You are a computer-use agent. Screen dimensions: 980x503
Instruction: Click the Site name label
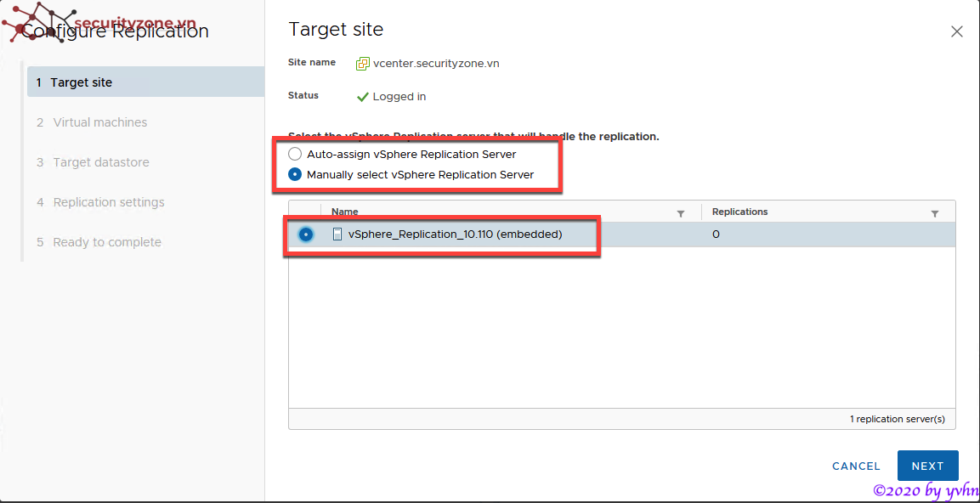coord(311,63)
